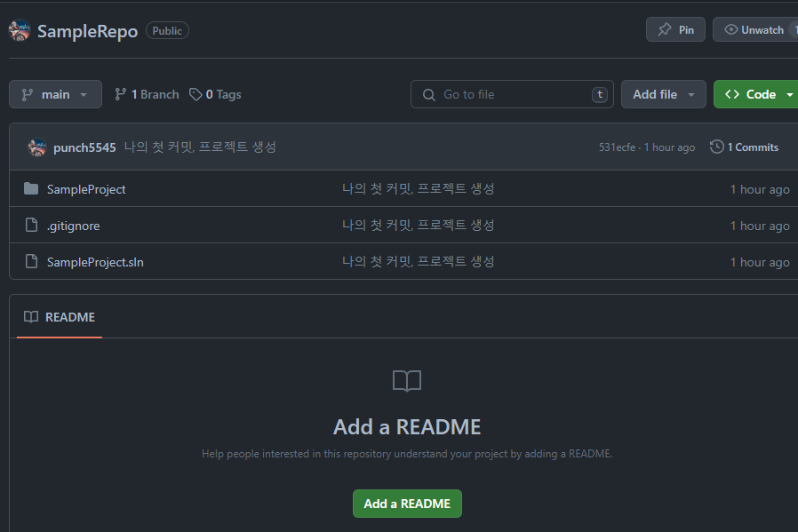Open the SampleProject.sln file
Screen dimensions: 798x532
95,262
